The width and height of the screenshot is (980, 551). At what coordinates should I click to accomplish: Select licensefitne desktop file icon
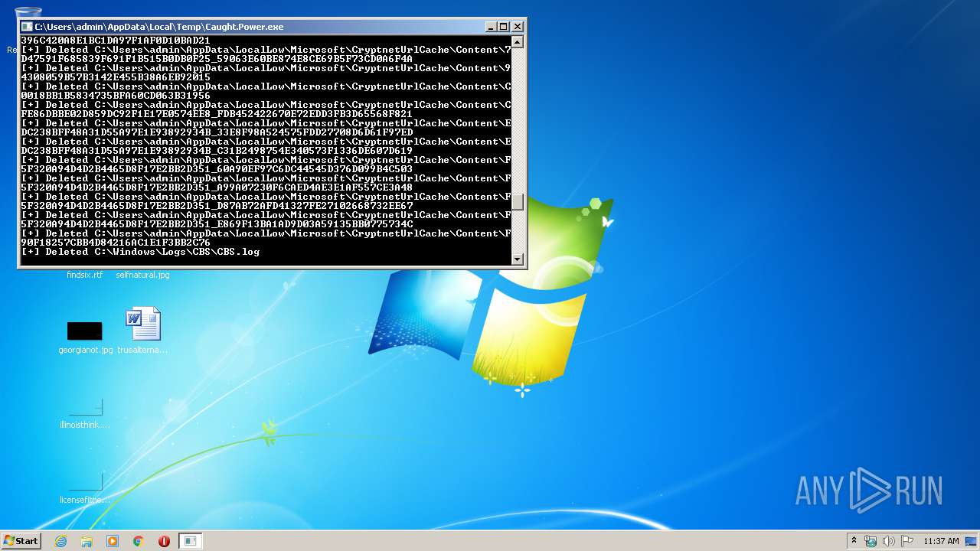pos(85,488)
